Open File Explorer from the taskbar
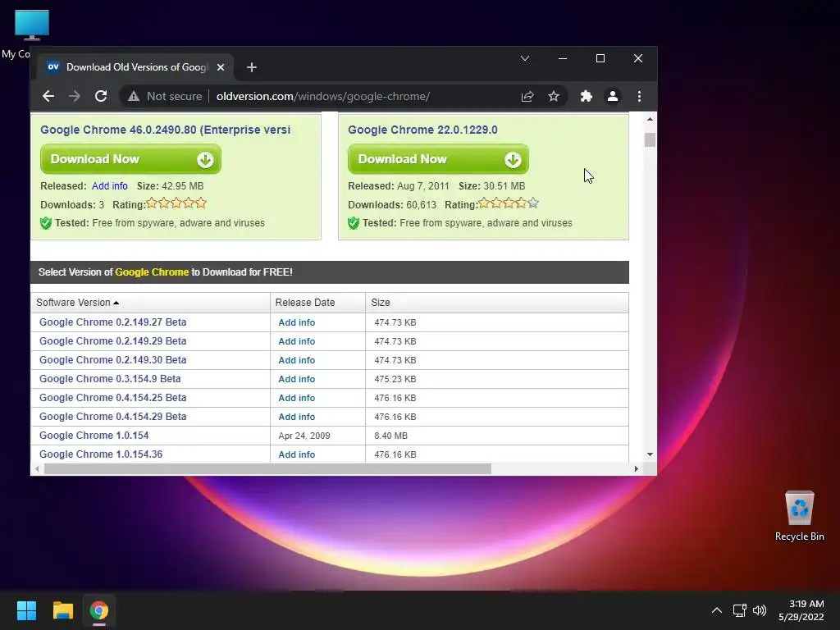Image resolution: width=840 pixels, height=630 pixels. click(62, 610)
